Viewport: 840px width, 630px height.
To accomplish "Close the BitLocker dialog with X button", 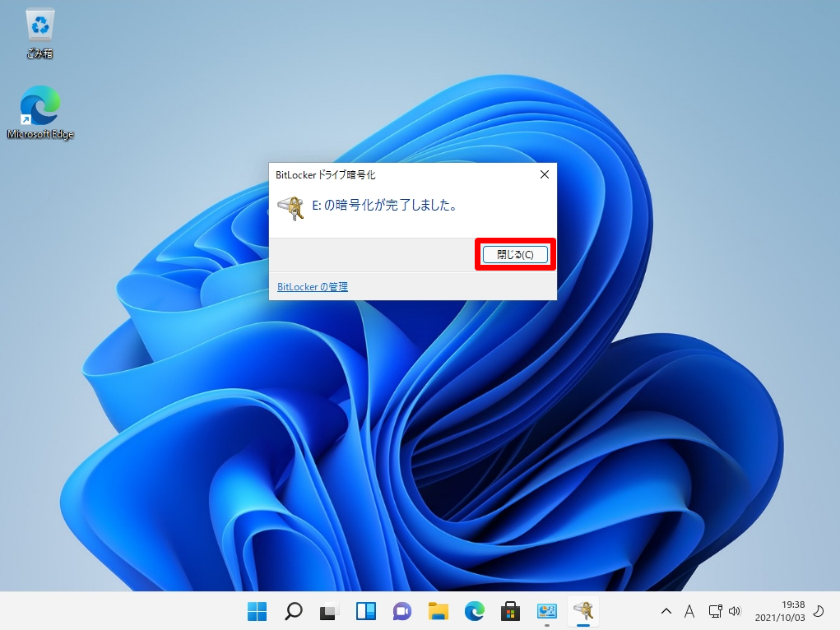I will pos(545,174).
